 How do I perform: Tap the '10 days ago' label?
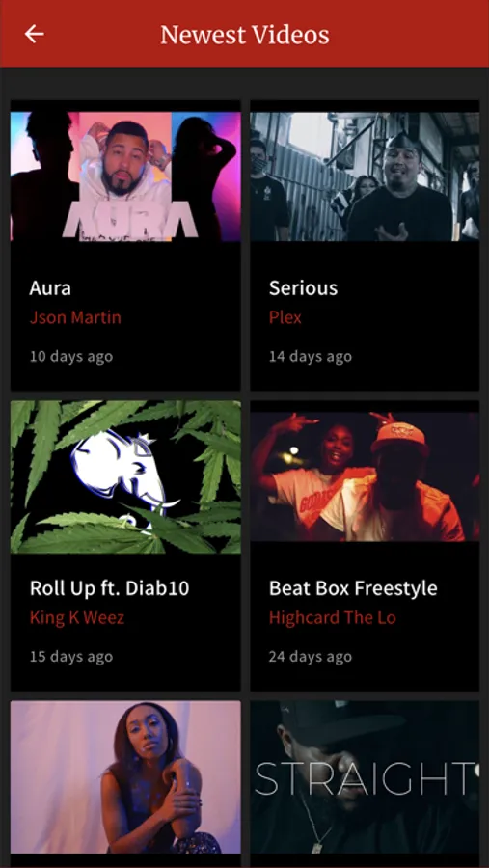pyautogui.click(x=71, y=357)
